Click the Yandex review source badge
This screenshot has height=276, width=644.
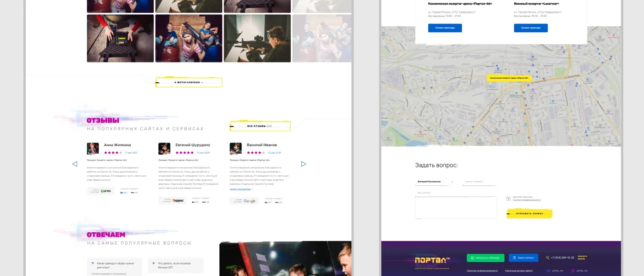[x=173, y=201]
